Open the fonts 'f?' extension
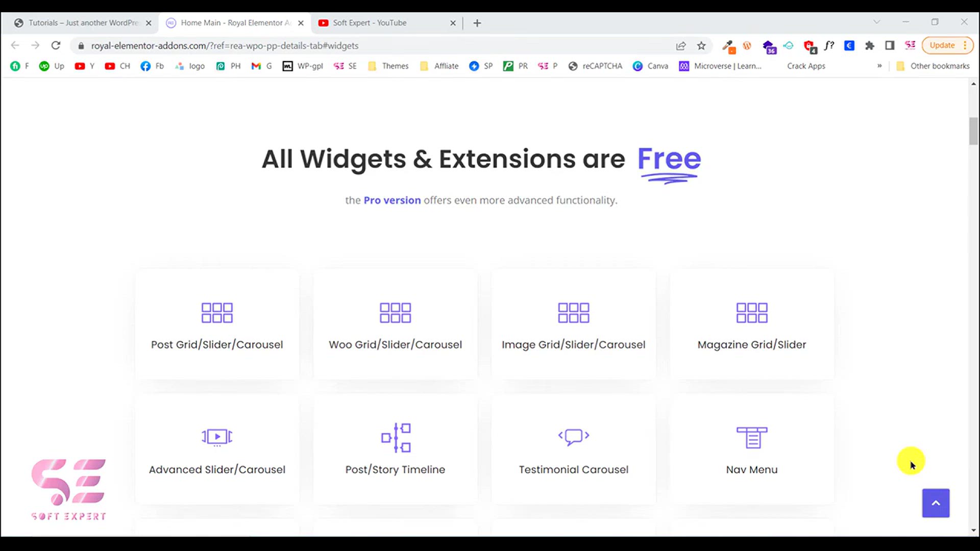980x551 pixels. (829, 45)
